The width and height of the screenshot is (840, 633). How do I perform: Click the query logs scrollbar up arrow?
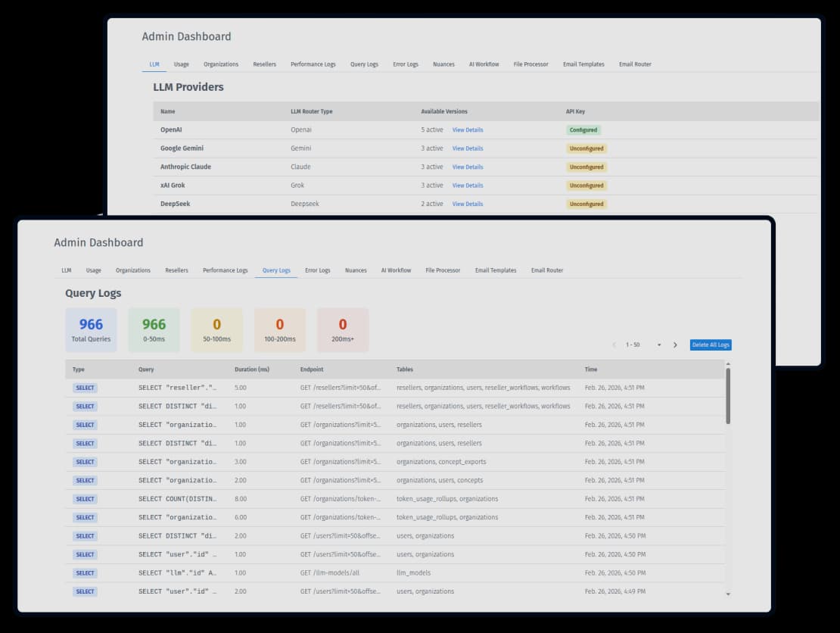[x=727, y=364]
